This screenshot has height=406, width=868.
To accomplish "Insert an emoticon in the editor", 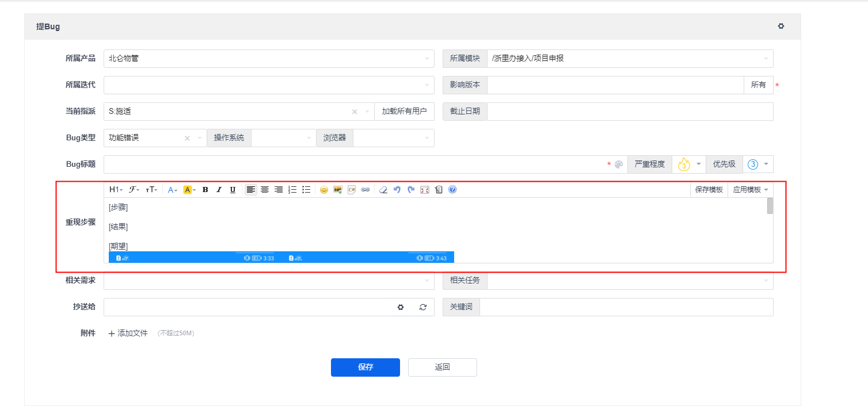I will 323,190.
